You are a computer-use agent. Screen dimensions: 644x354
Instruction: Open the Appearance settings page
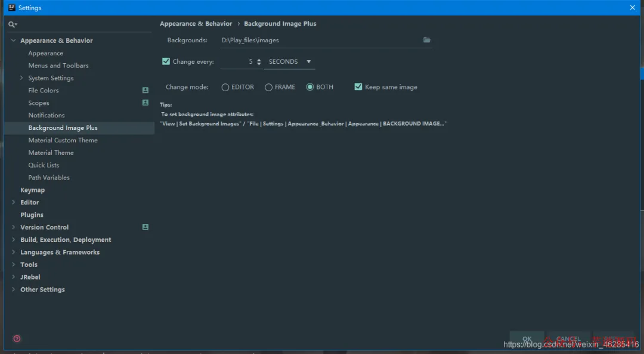(x=45, y=53)
